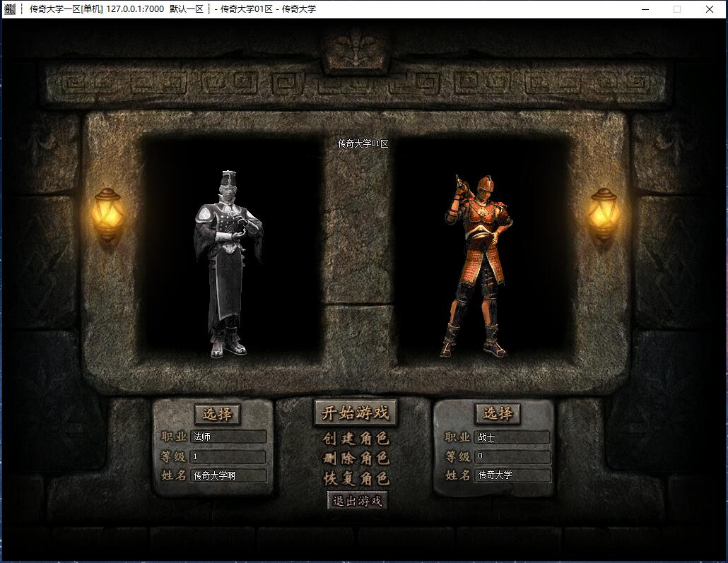728x563 pixels.
Task: Select the red armored warrior character figure
Action: [x=479, y=266]
